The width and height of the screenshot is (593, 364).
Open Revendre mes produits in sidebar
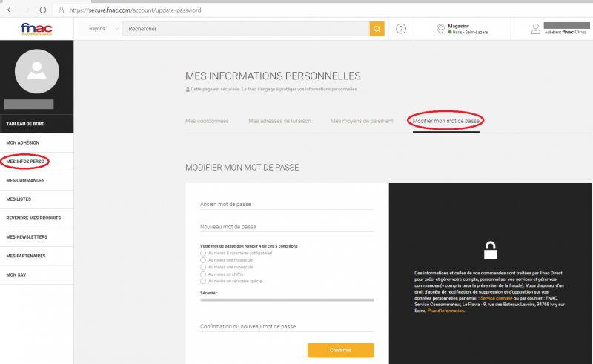(36, 218)
